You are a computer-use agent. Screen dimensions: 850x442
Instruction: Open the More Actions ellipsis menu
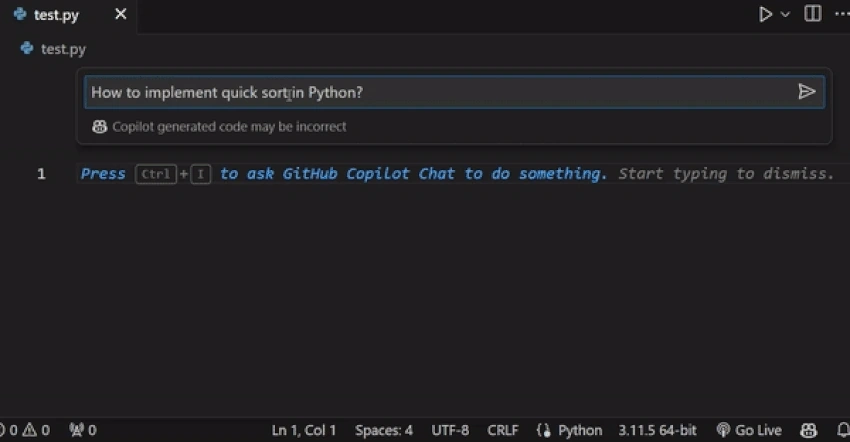pyautogui.click(x=842, y=14)
